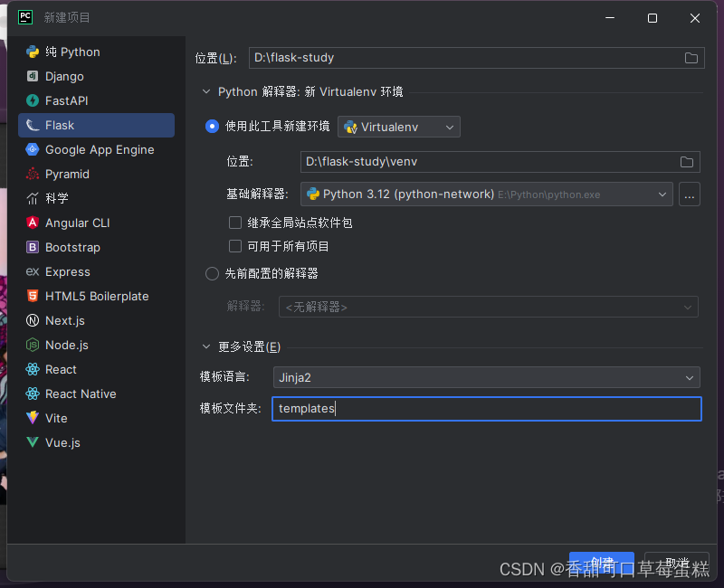The height and width of the screenshot is (588, 724).
Task: Select Vue.js project type label
Action: click(x=62, y=442)
